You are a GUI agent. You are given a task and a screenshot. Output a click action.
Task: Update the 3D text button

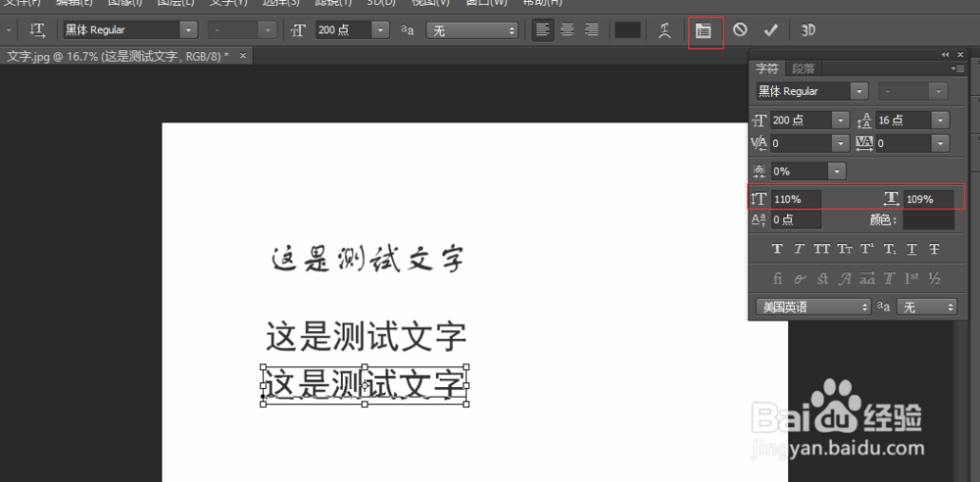808,30
